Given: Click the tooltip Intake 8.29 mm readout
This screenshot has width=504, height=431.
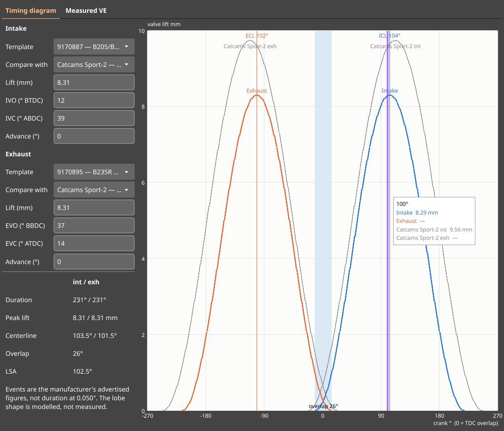Looking at the screenshot, I should (x=417, y=213).
